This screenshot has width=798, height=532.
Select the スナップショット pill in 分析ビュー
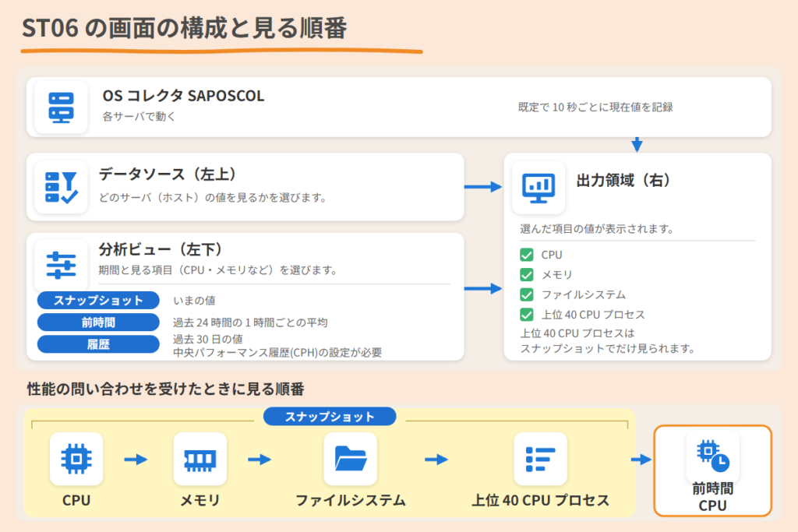point(98,300)
